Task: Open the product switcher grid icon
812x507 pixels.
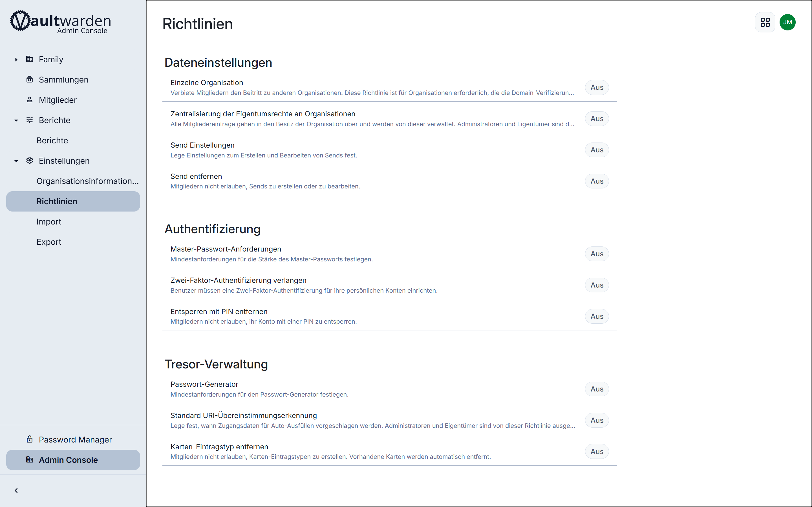Action: point(765,23)
